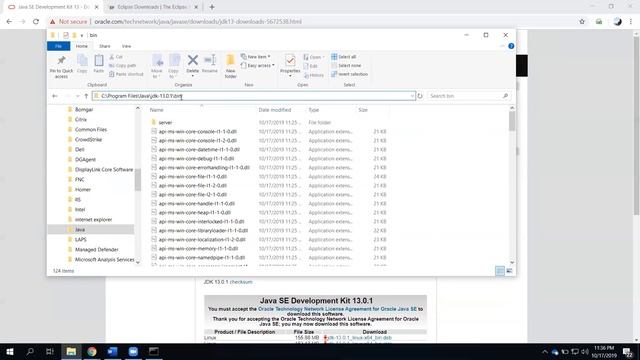
Task: Sort files by Date modified column
Action: pyautogui.click(x=275, y=110)
